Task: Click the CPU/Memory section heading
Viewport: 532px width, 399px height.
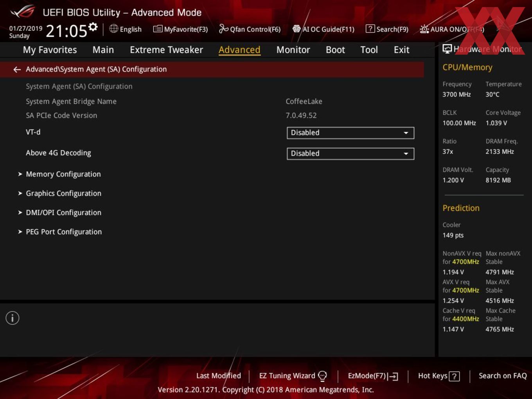Action: coord(467,67)
